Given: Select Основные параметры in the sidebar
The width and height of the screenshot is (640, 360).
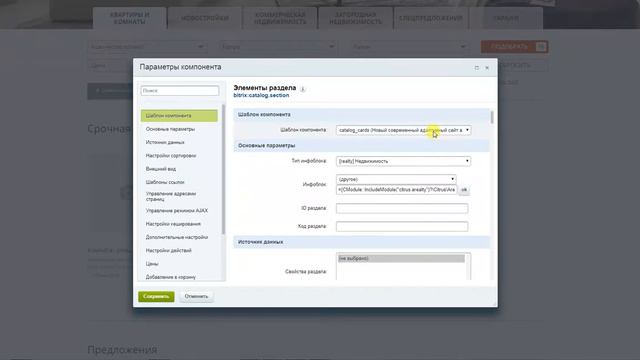Looking at the screenshot, I should coord(170,129).
